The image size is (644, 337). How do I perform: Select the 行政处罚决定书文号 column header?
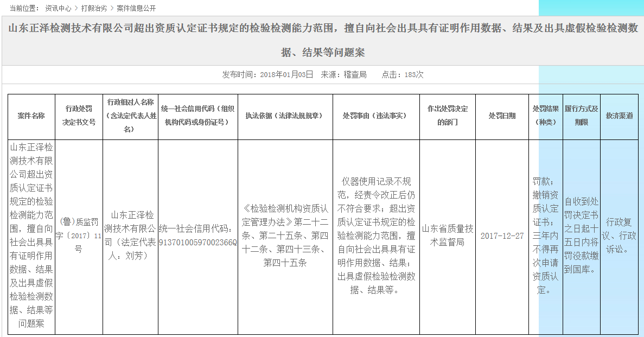pyautogui.click(x=79, y=116)
